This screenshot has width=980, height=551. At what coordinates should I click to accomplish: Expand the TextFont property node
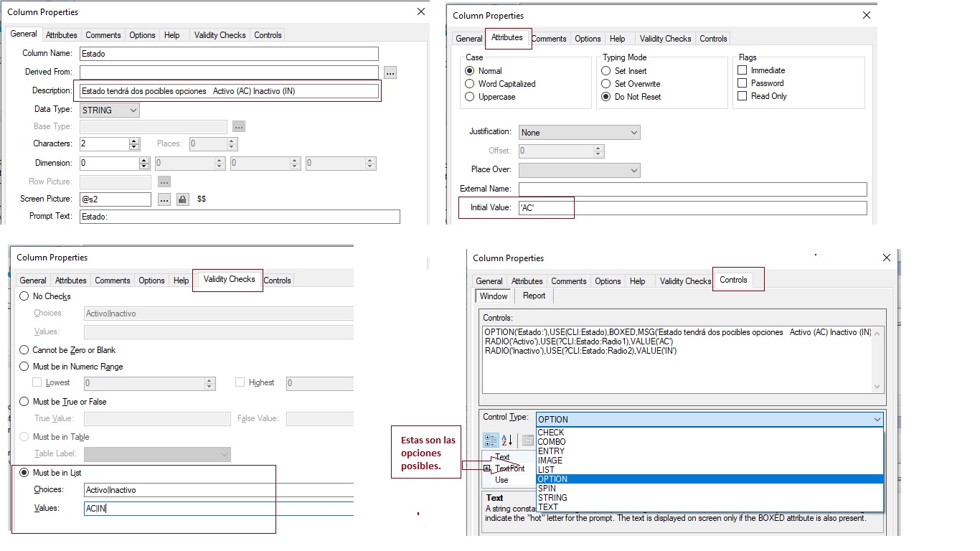487,468
